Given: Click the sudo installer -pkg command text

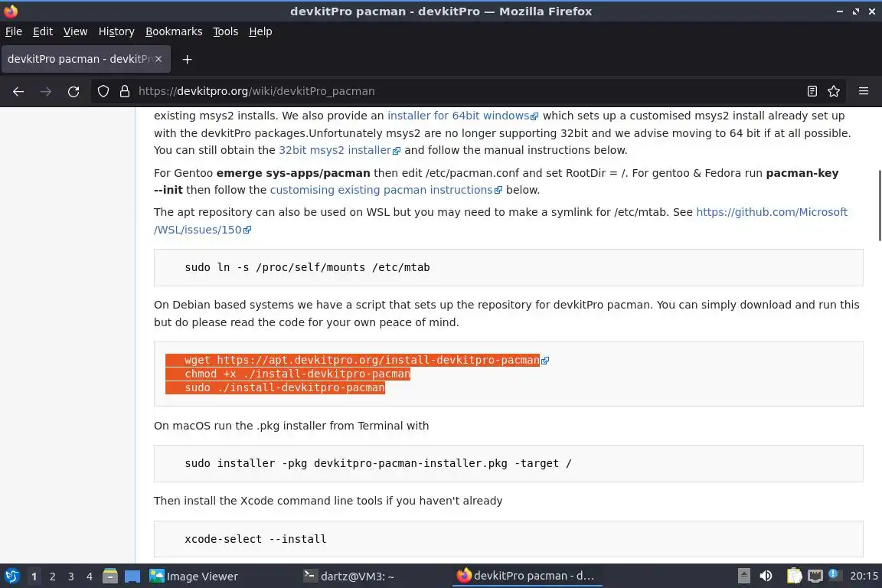Looking at the screenshot, I should pos(378,464).
